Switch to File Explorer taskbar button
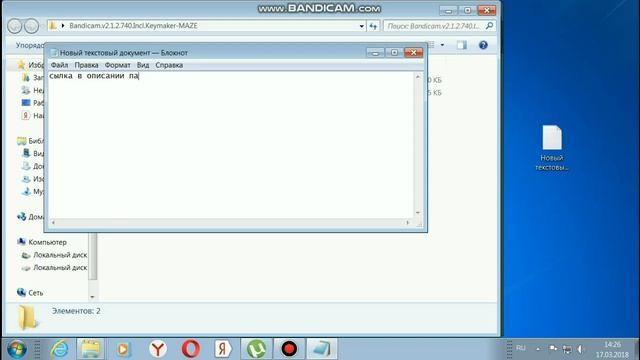 click(90, 349)
